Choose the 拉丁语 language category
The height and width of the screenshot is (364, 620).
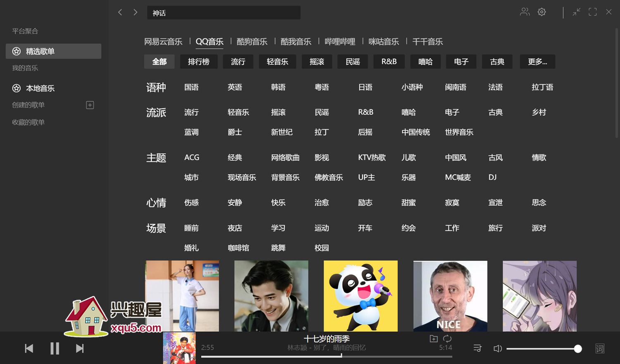(x=542, y=87)
